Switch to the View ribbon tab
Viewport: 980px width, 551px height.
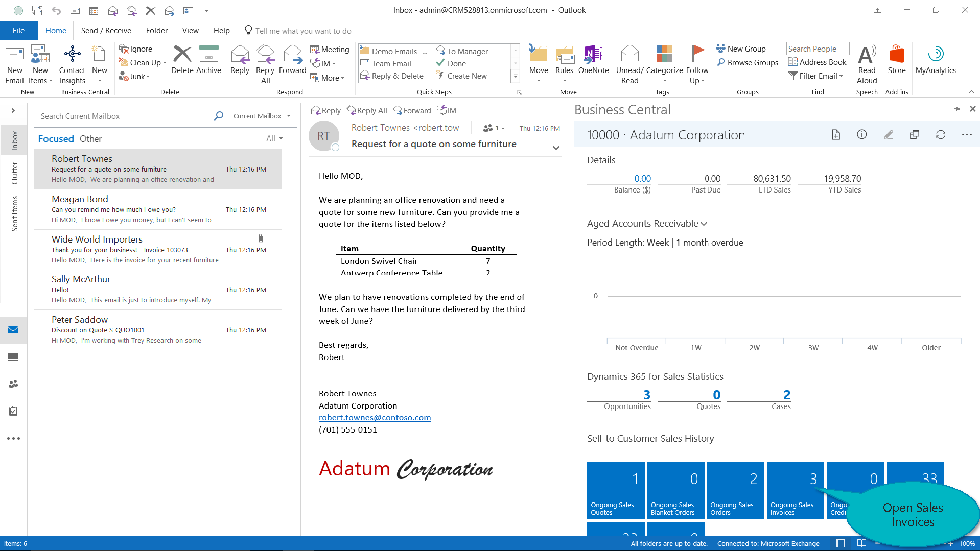(190, 31)
